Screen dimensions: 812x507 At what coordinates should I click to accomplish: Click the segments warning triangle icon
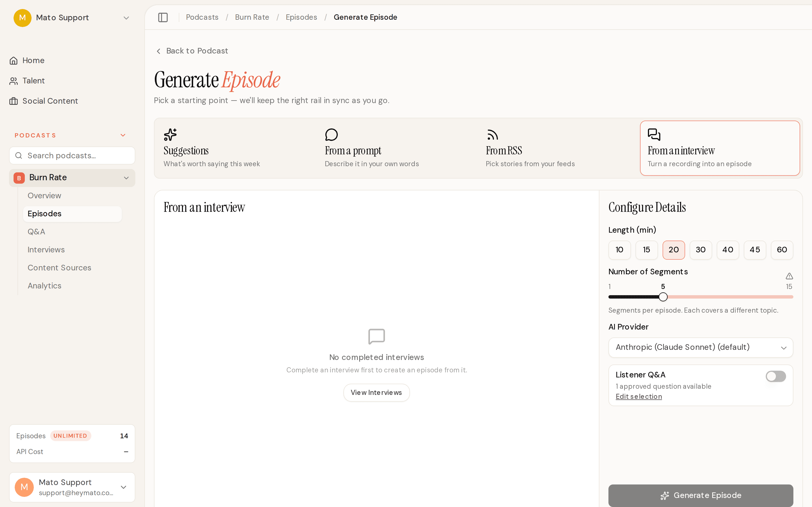789,276
